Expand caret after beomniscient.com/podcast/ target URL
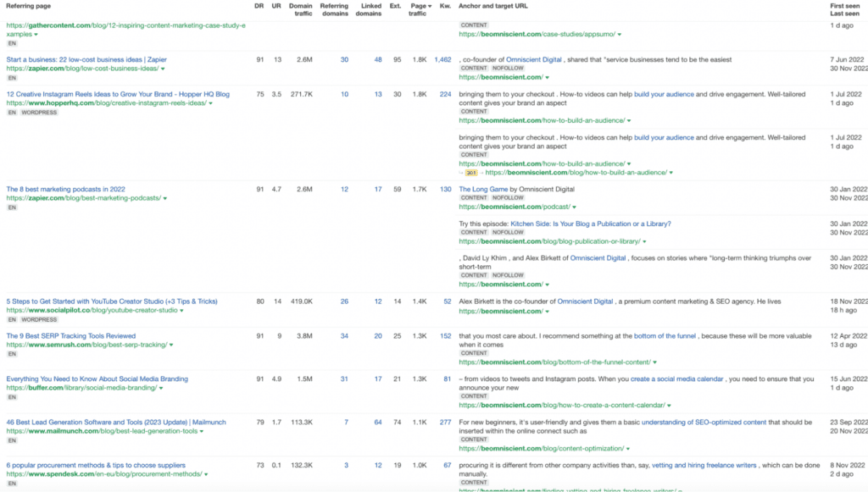The image size is (868, 492). [x=574, y=207]
